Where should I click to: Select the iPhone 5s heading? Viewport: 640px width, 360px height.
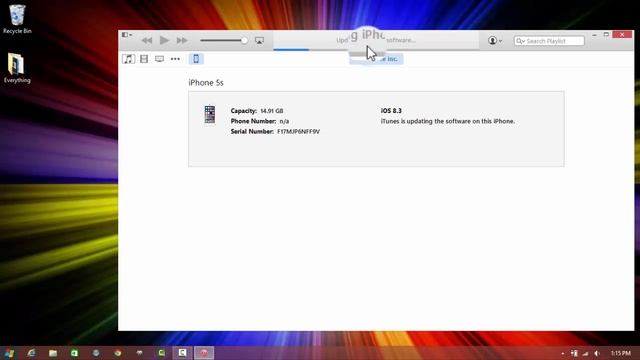(x=206, y=83)
